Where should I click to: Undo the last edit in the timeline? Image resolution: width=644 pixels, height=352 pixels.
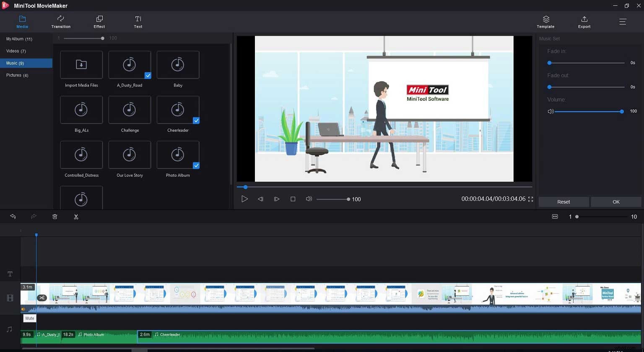13,216
